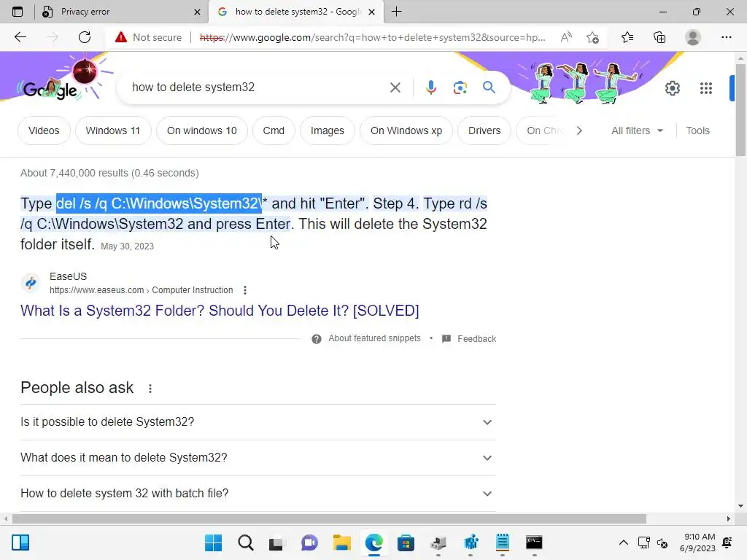Viewport: 747px width, 560px height.
Task: Expand "Is it possible to delete System32?"
Action: point(258,422)
